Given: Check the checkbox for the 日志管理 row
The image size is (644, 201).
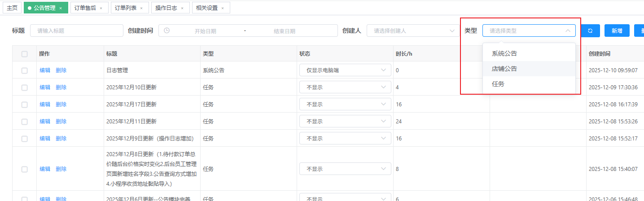Looking at the screenshot, I should 25,70.
